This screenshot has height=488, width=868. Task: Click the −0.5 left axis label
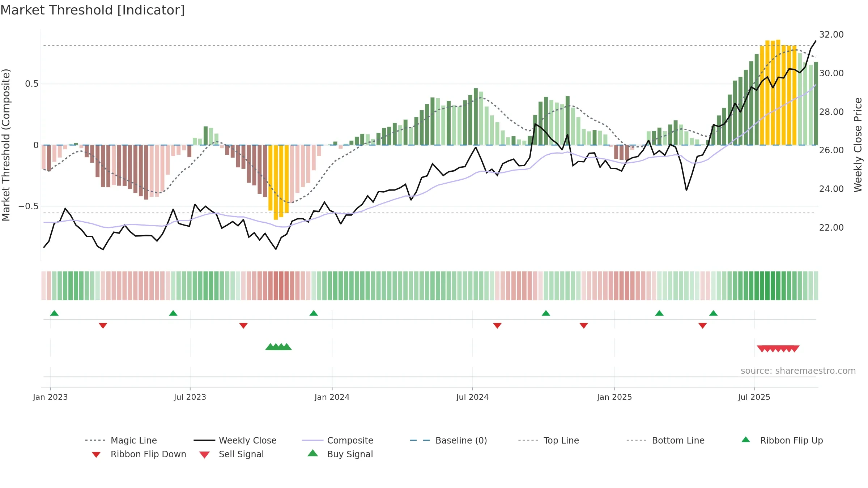[x=29, y=206]
